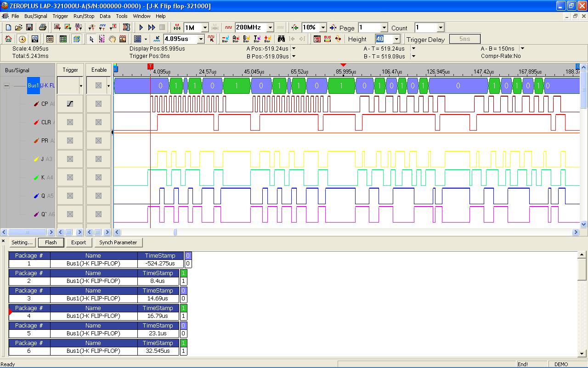Screen dimensions: 588x368
Task: Click the Trigger Delay 5ns field
Action: pos(464,39)
